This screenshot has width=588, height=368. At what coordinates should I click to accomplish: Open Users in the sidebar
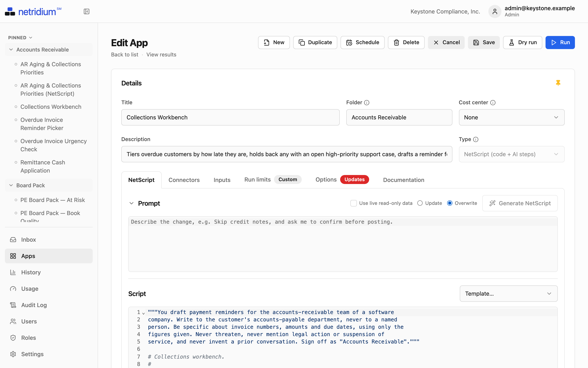[x=49, y=321]
